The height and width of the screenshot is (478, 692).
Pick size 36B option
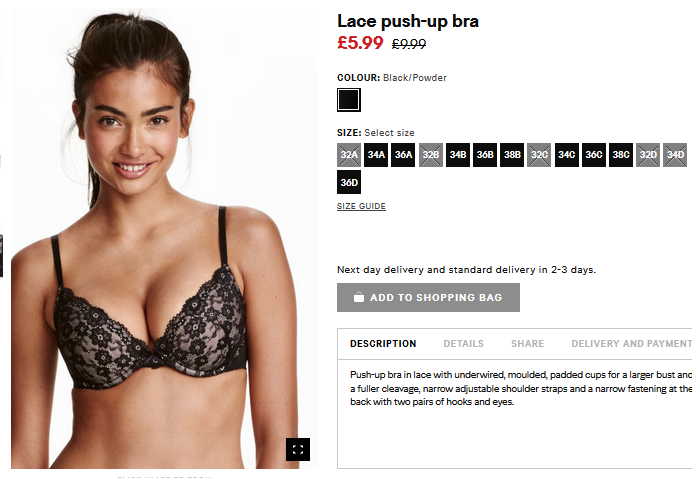tap(485, 155)
